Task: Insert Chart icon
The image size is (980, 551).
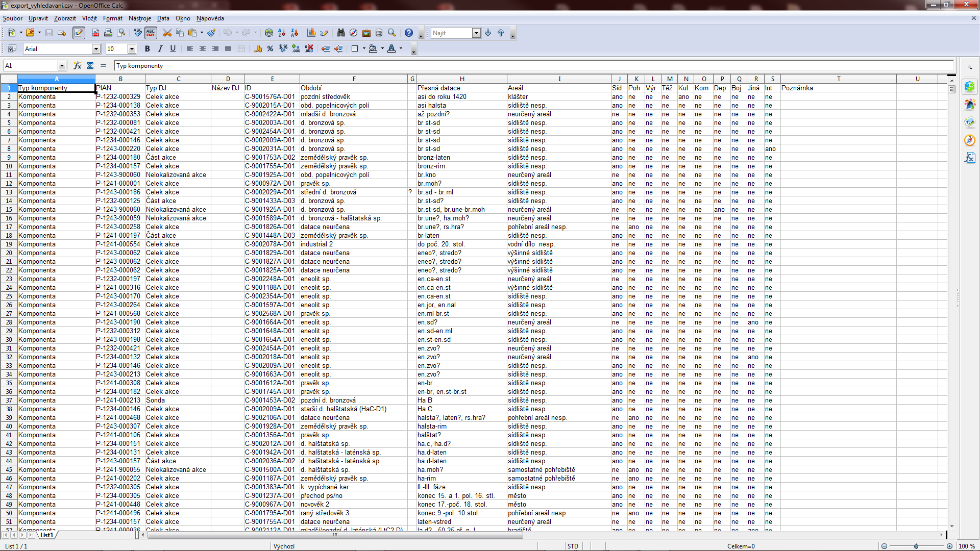Action: click(311, 33)
